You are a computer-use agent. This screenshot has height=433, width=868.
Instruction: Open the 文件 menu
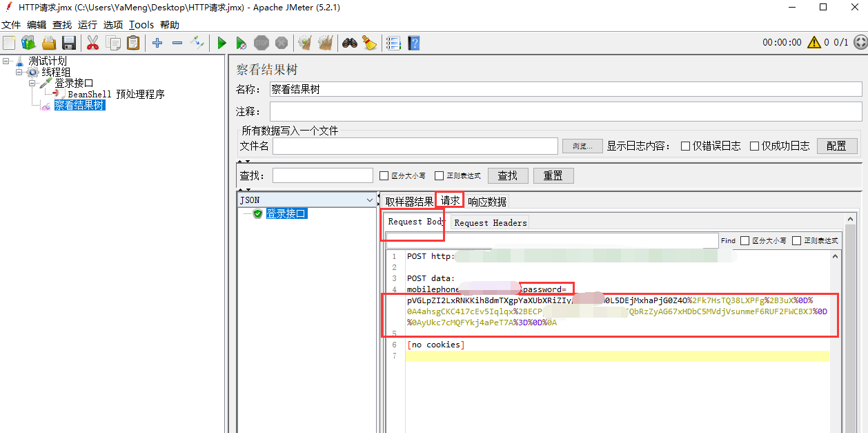(x=11, y=25)
